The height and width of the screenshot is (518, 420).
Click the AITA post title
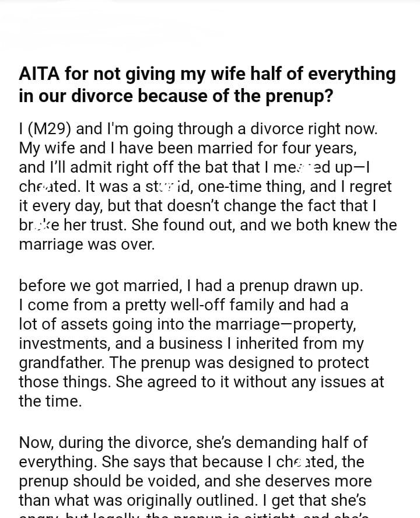207,85
